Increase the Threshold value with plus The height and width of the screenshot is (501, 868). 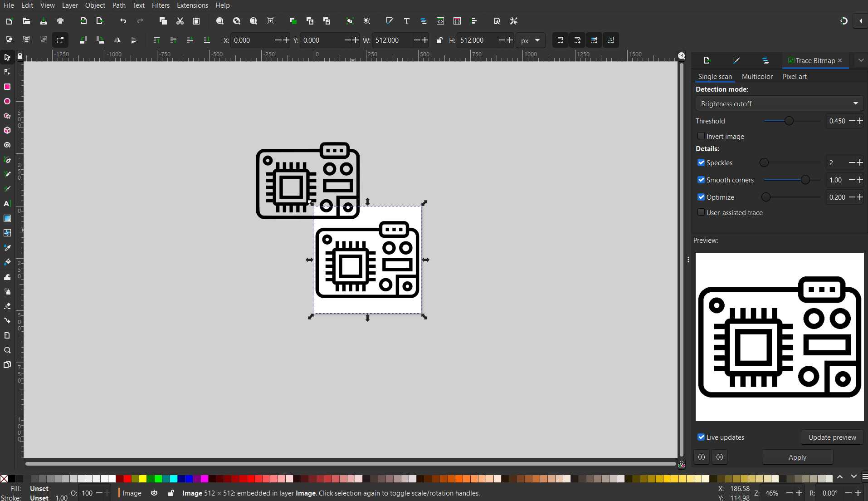859,121
